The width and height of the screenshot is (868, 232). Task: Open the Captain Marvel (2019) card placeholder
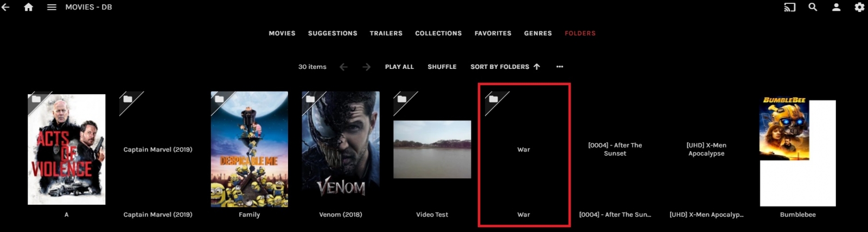coord(158,149)
